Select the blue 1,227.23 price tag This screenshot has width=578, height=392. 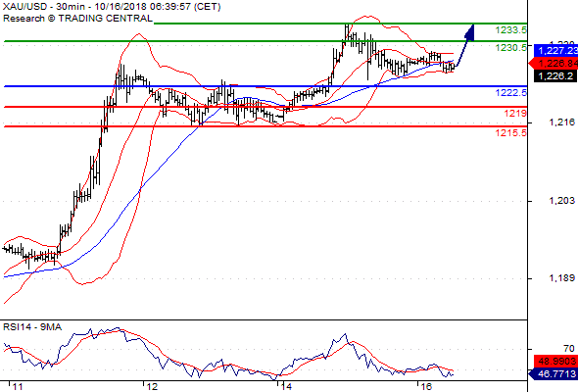tap(555, 51)
